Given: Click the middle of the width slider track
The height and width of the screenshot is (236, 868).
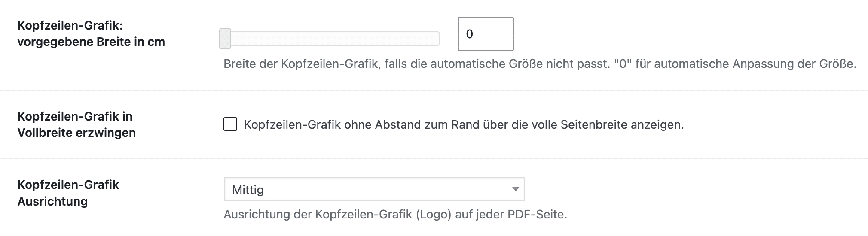Looking at the screenshot, I should click(330, 39).
